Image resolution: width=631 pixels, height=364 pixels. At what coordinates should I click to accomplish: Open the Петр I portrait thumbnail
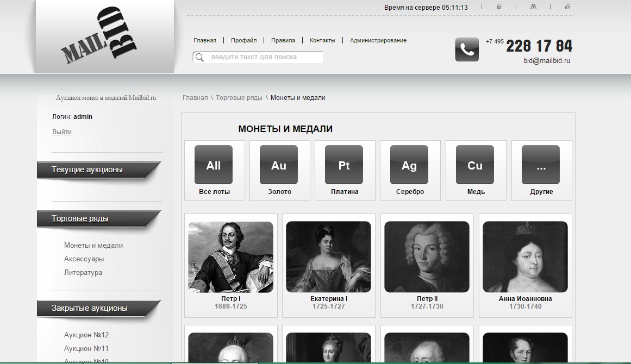(x=230, y=257)
